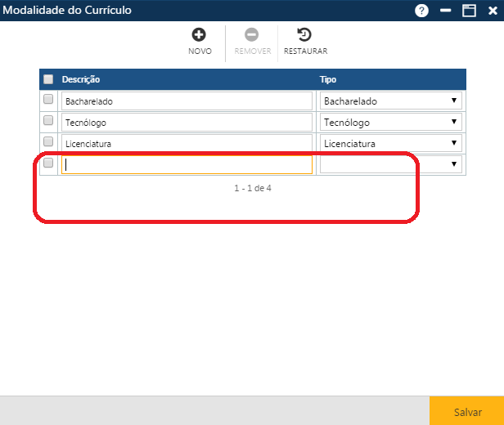Click the Descrição column header
The height and width of the screenshot is (425, 504).
[x=81, y=79]
